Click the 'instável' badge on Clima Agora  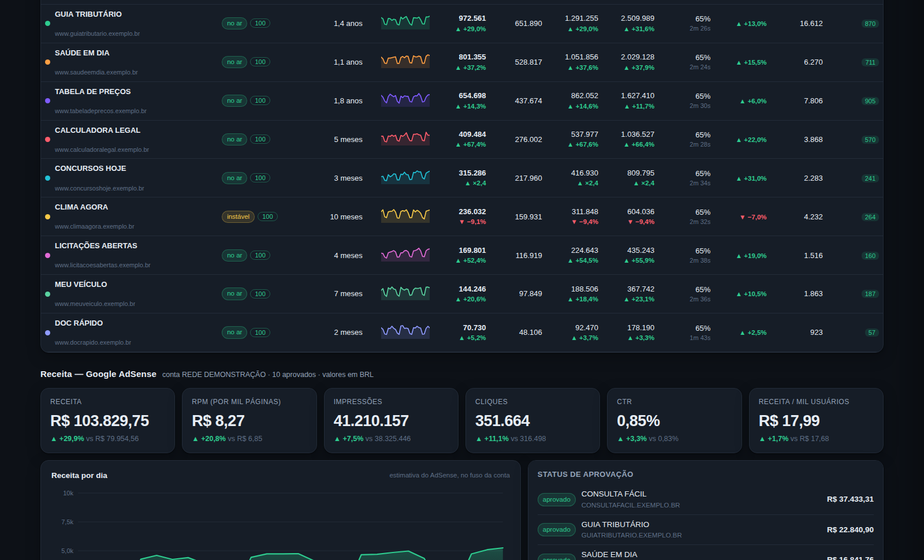(238, 216)
